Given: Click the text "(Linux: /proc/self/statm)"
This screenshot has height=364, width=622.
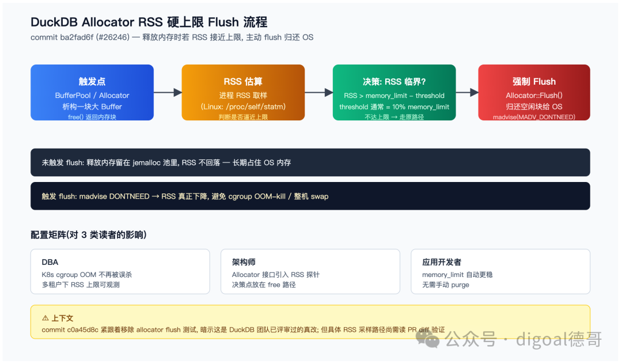Looking at the screenshot, I should (x=243, y=107).
